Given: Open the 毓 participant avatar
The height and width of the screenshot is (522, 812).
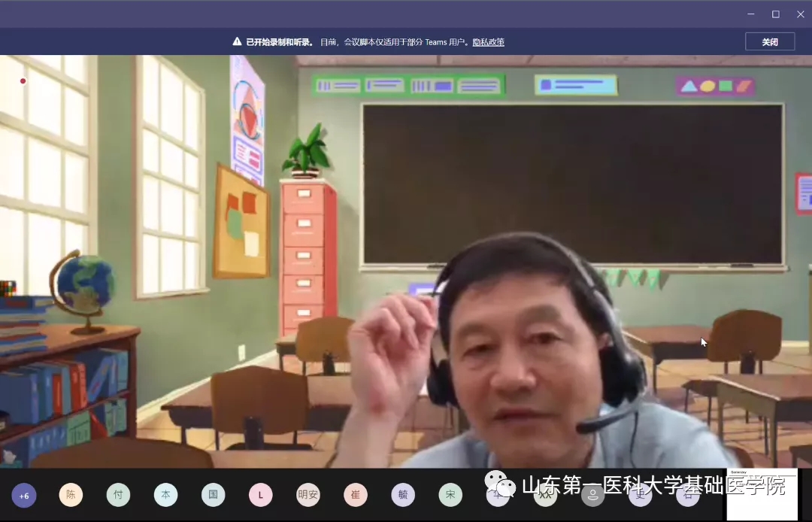Looking at the screenshot, I should point(403,495).
